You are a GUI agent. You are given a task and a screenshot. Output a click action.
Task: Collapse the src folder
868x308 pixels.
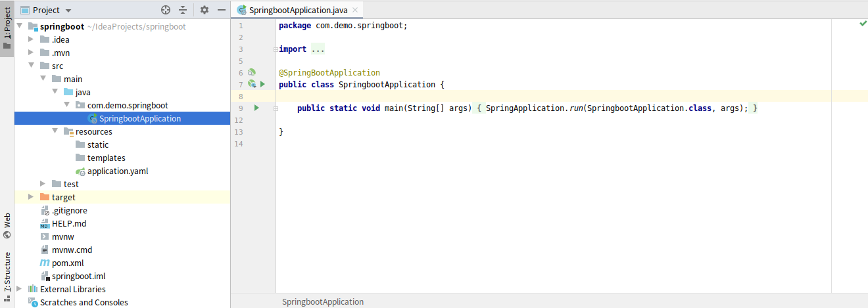[31, 66]
